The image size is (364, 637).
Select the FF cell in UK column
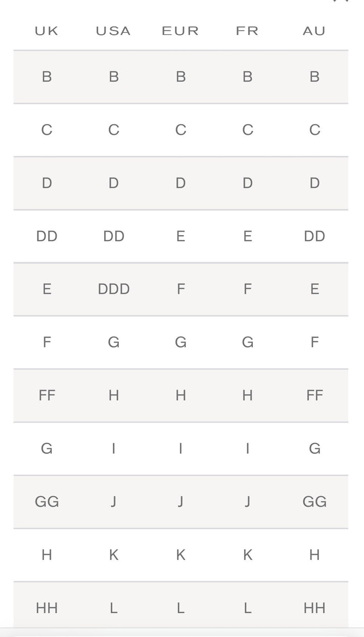pyautogui.click(x=47, y=396)
